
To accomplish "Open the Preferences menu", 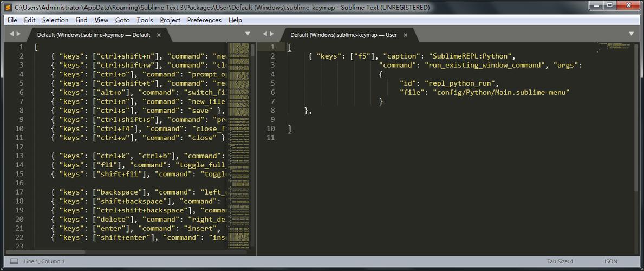I will point(204,20).
